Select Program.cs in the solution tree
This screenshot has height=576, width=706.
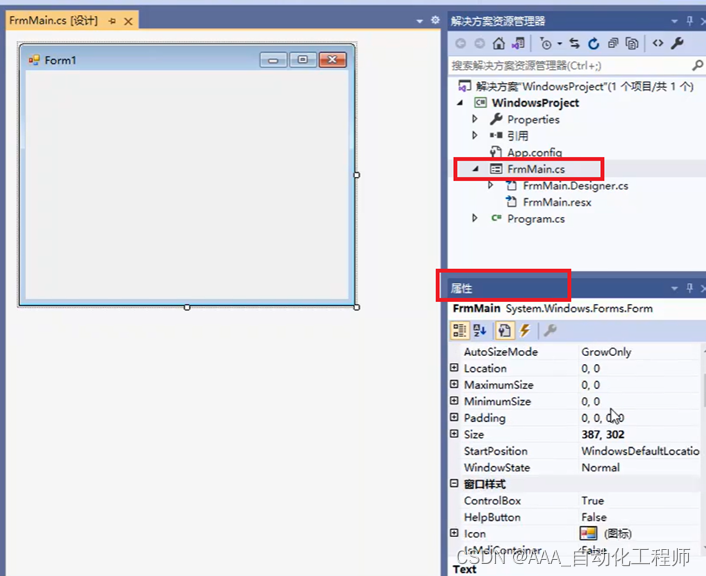[x=535, y=219]
